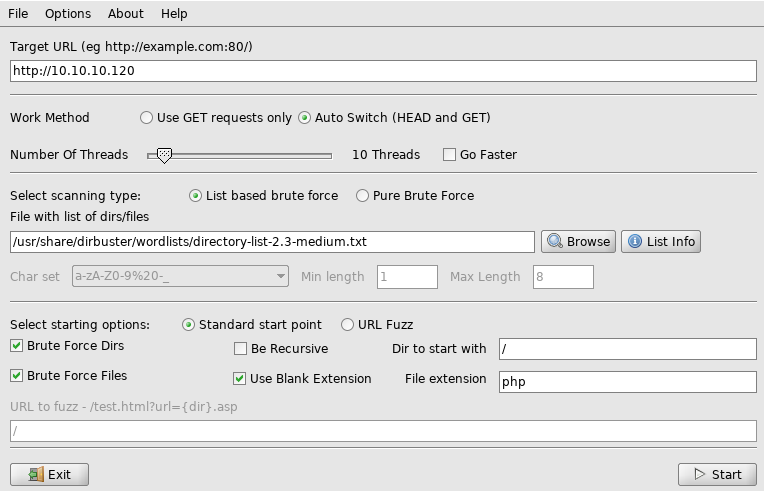Click the wordlist file path field

coord(272,242)
